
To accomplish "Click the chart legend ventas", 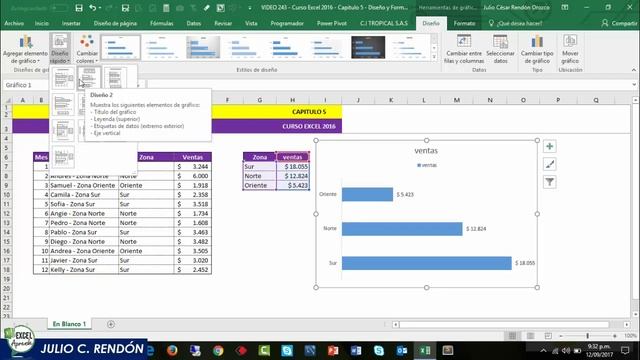I will pos(427,165).
